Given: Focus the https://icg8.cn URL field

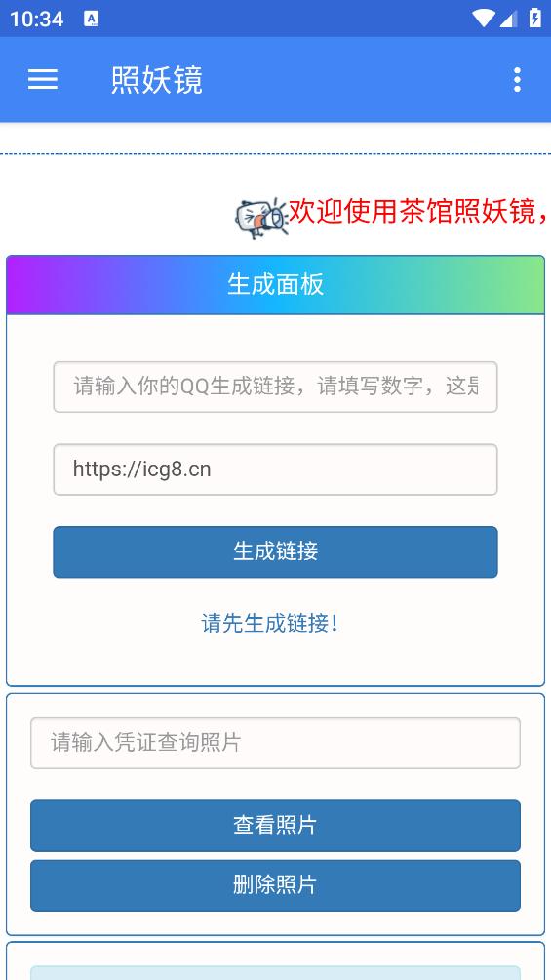Looking at the screenshot, I should (275, 470).
